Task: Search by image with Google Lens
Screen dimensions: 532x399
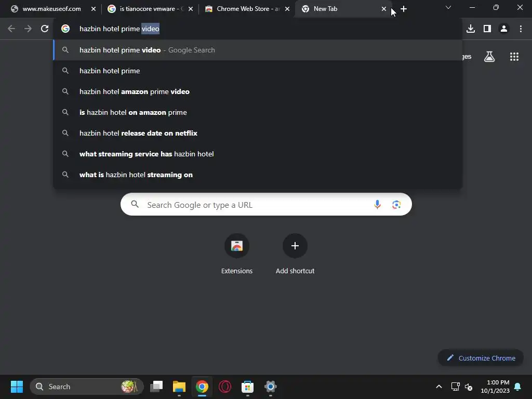Action: point(396,205)
